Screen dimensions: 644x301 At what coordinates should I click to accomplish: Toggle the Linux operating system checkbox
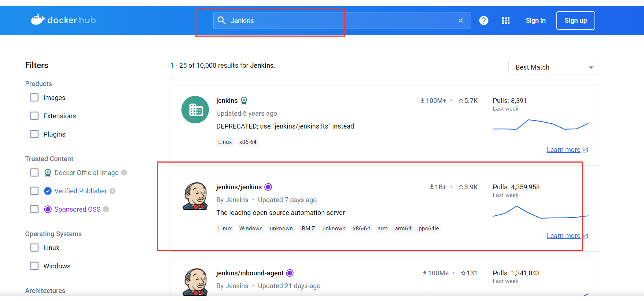(34, 248)
